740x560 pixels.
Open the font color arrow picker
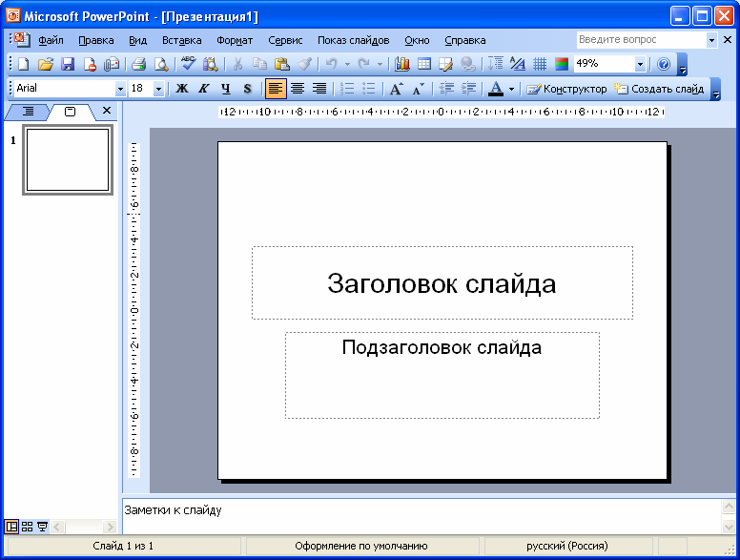coord(511,89)
